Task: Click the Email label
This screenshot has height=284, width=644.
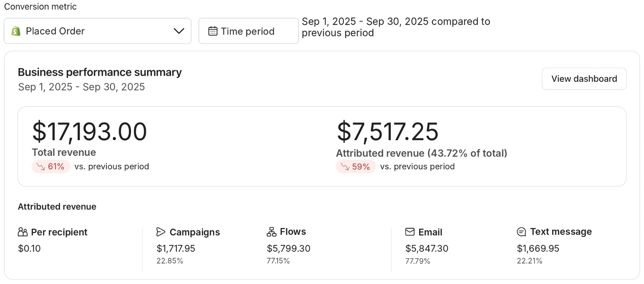Action: tap(430, 232)
